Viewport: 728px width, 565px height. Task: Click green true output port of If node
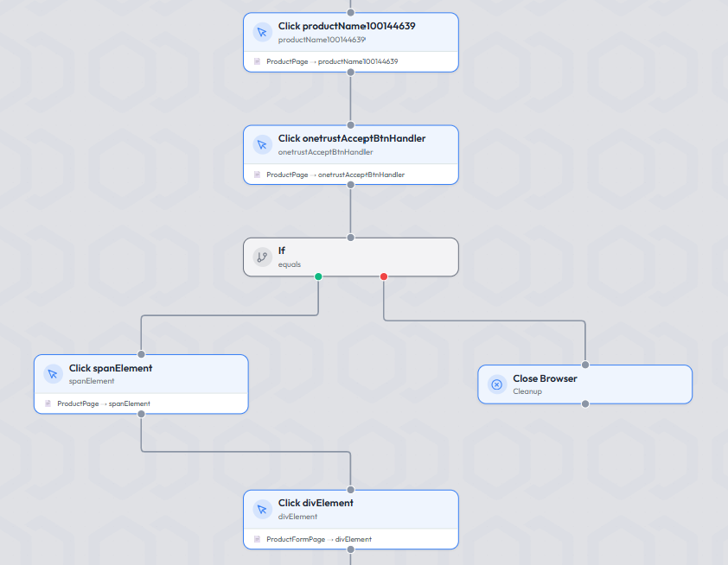coord(318,276)
